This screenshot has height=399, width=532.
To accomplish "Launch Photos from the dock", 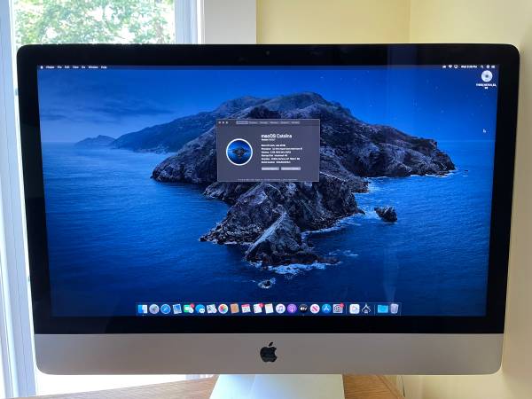I will [223, 309].
